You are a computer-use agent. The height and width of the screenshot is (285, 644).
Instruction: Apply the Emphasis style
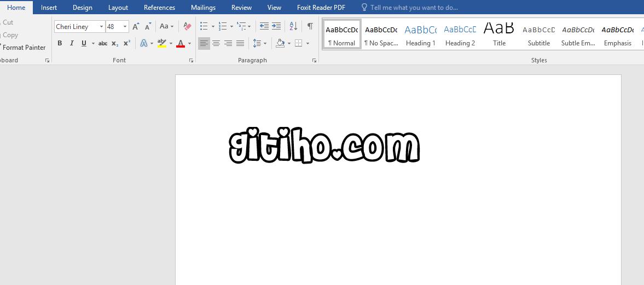(618, 34)
